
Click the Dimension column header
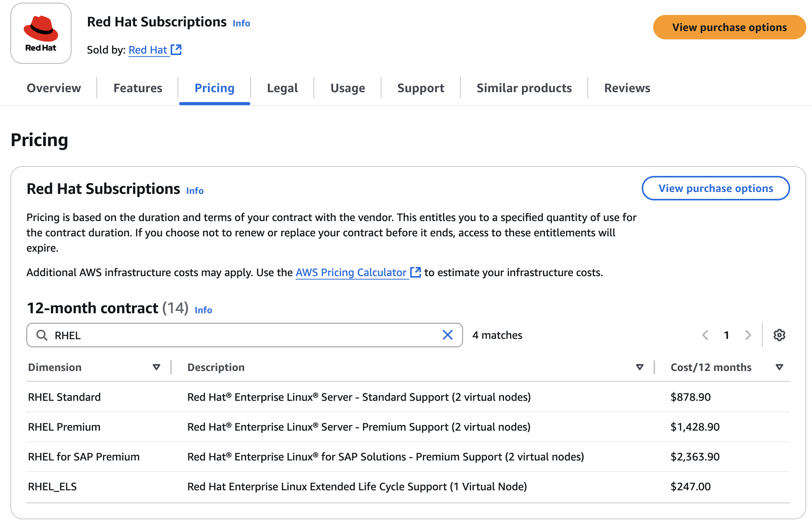coord(55,367)
